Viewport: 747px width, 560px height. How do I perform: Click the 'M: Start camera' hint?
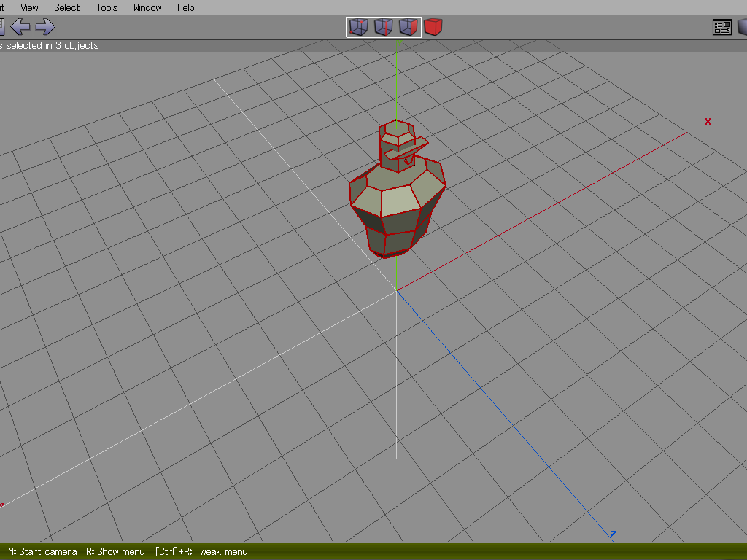(x=42, y=551)
